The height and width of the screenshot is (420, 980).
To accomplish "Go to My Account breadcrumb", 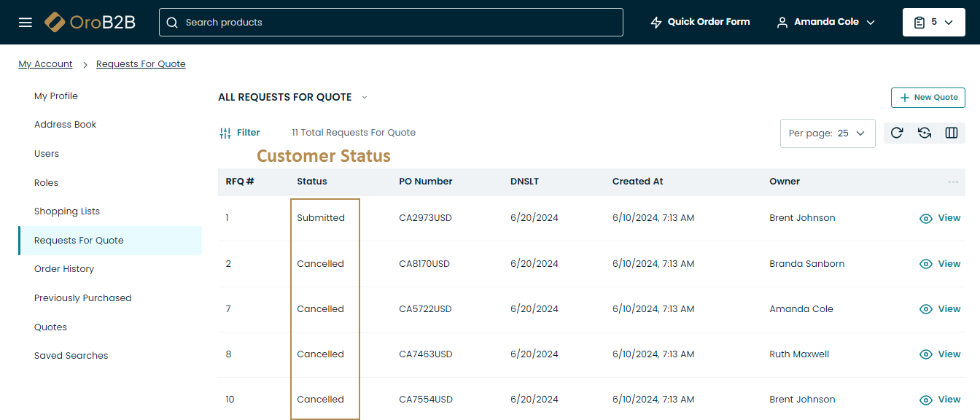I will point(45,64).
